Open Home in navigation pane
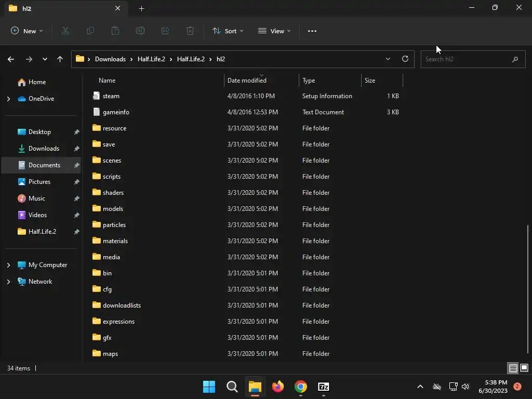 [x=37, y=82]
